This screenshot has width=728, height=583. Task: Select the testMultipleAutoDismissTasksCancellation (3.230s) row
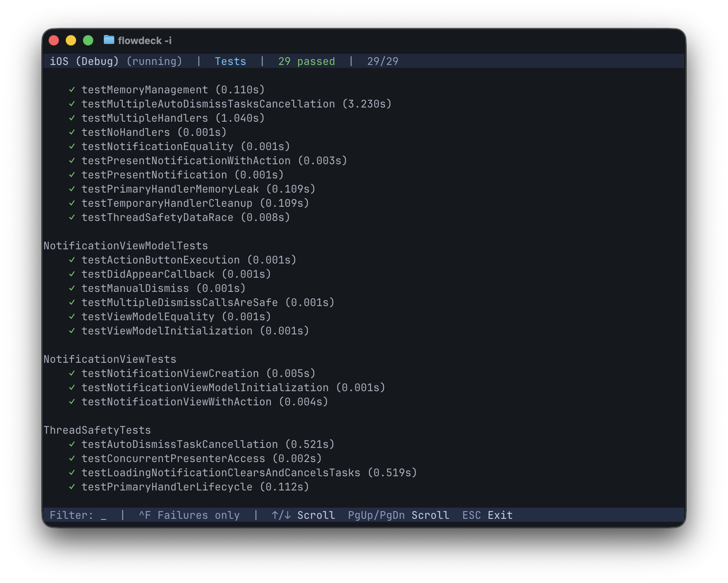[x=230, y=104]
